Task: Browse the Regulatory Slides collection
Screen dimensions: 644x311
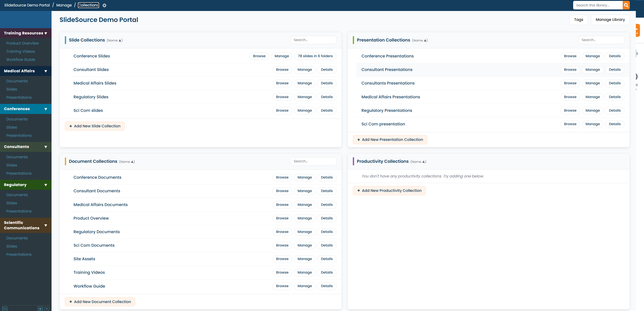Action: tap(282, 97)
